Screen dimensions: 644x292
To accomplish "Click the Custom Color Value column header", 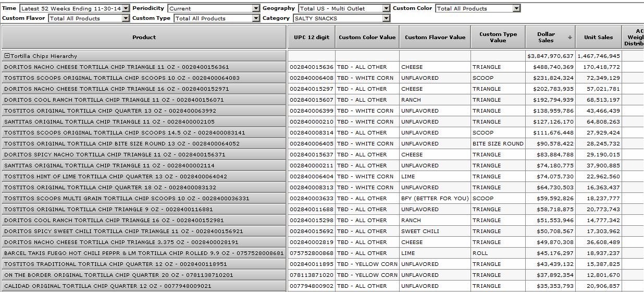I will point(367,38).
